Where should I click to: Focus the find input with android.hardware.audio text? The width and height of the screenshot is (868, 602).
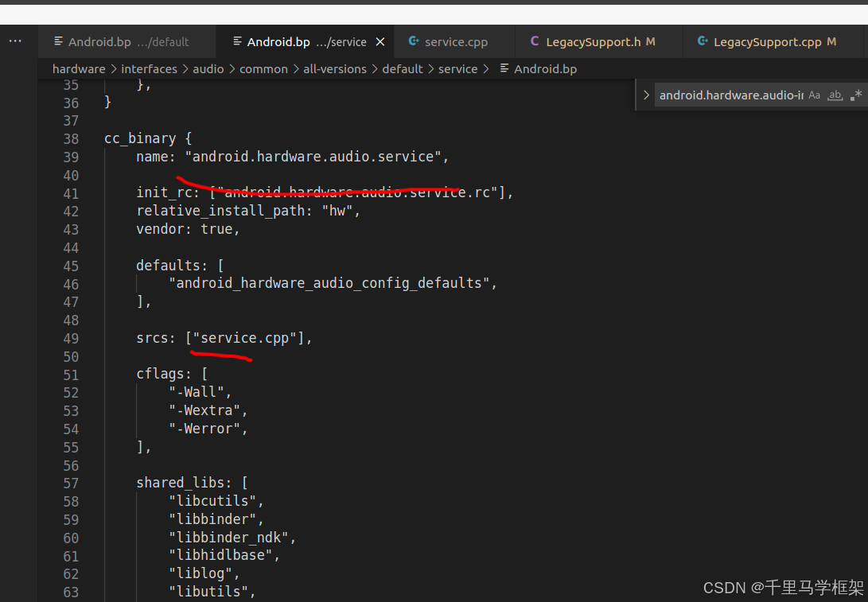[x=730, y=95]
